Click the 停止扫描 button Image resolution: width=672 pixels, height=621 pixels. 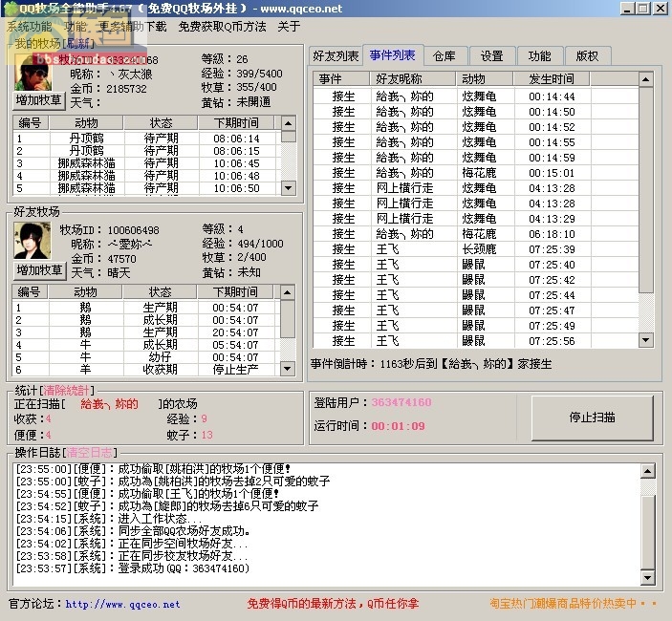tap(593, 418)
